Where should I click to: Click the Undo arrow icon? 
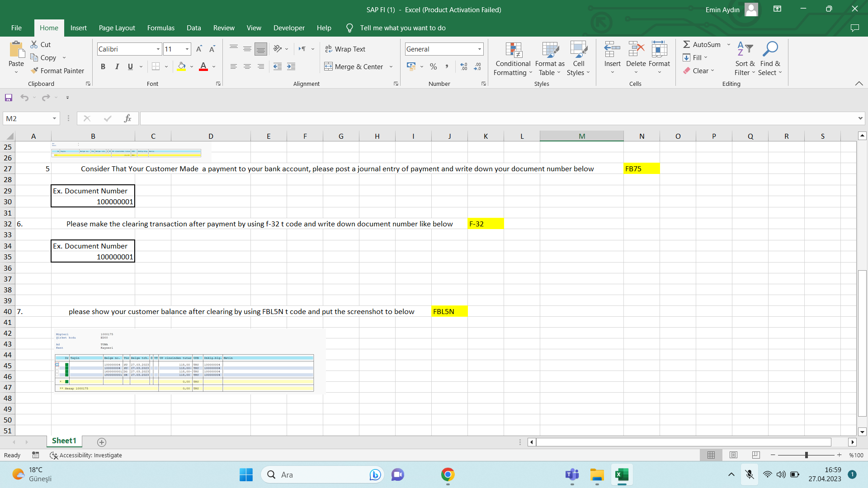point(24,98)
